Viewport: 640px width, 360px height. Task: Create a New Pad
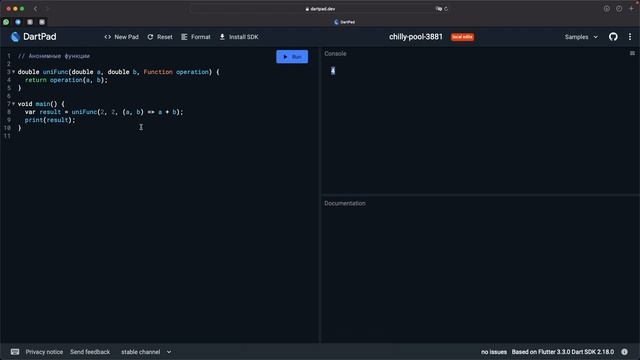(121, 37)
